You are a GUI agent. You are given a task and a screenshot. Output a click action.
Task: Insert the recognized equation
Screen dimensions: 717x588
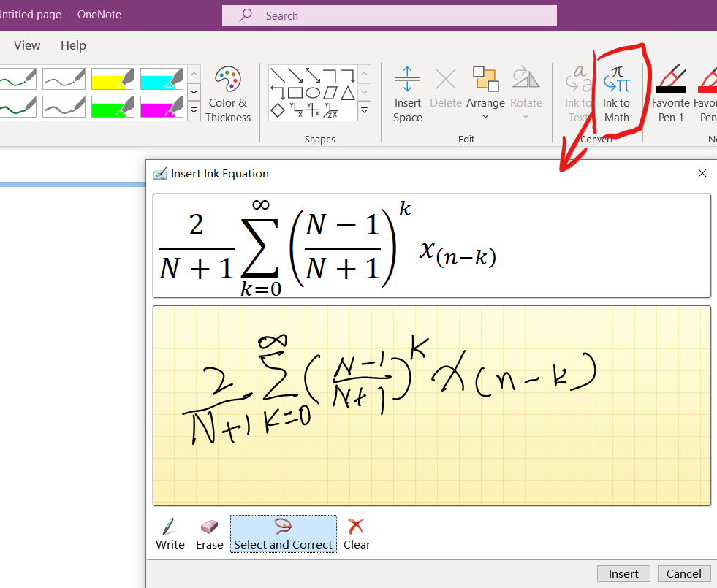(623, 573)
